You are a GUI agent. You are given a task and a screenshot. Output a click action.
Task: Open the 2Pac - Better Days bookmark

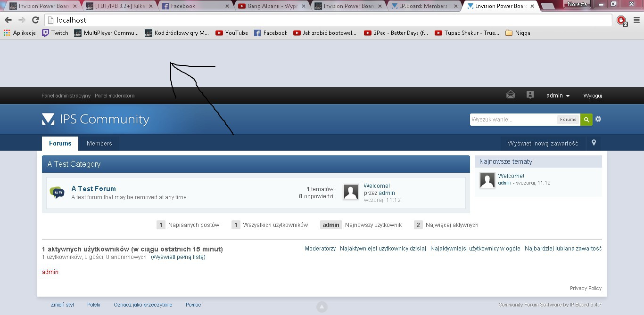pos(396,33)
